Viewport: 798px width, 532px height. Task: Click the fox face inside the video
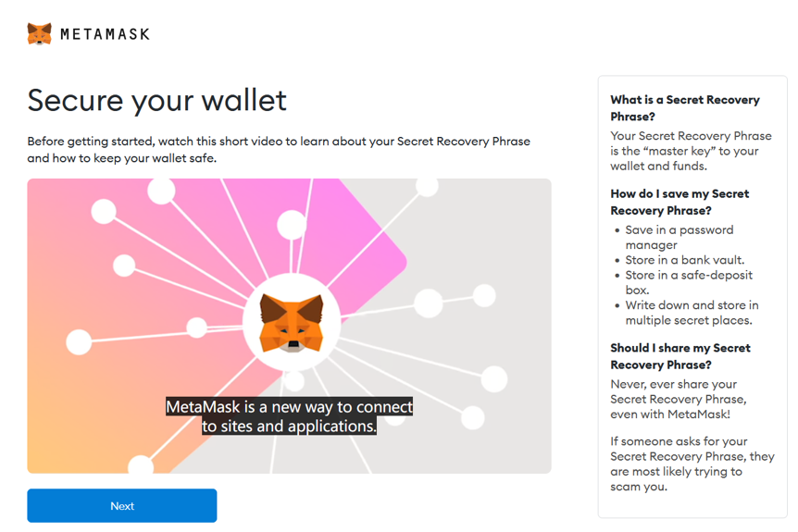click(291, 323)
